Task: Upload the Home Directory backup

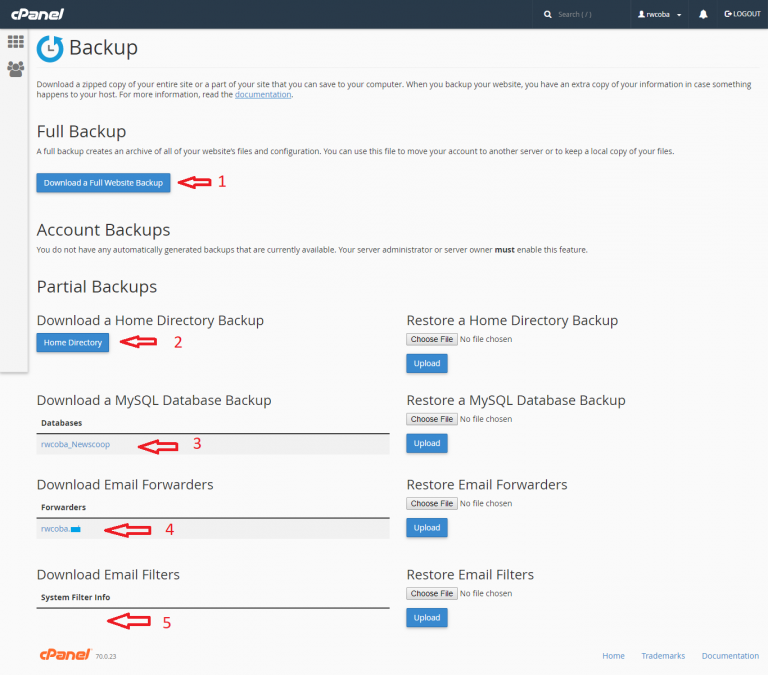Action: pos(427,363)
